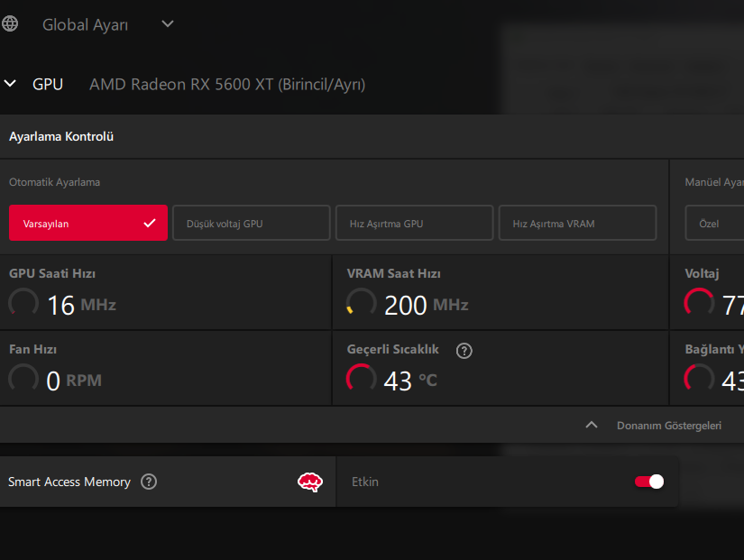Click the checkmark on Varsayılan preset
This screenshot has width=744, height=560.
tap(150, 223)
